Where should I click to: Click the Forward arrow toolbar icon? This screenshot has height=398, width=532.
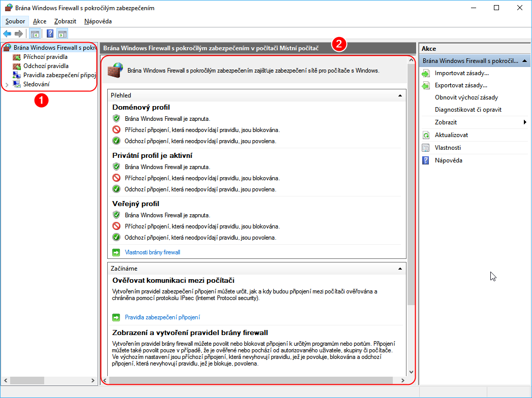click(x=19, y=34)
